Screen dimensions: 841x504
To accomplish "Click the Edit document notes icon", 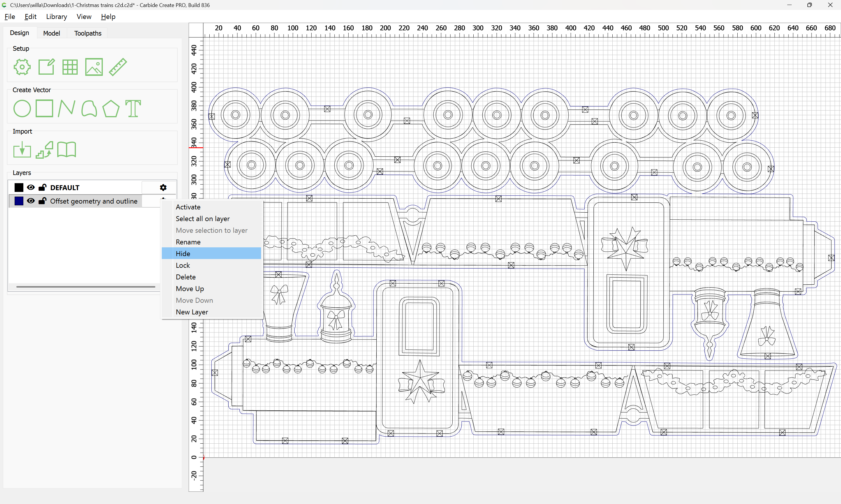I will [46, 67].
